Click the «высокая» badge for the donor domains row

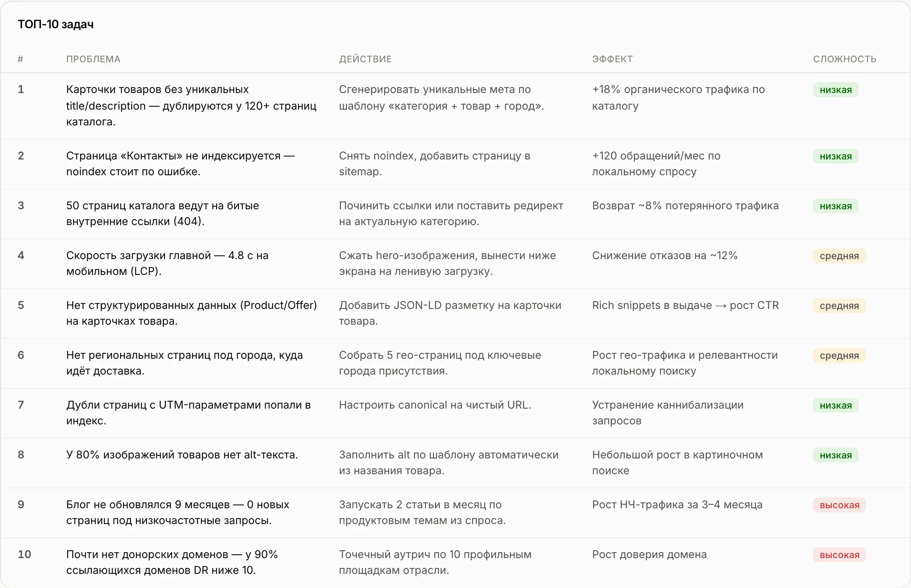pos(839,555)
